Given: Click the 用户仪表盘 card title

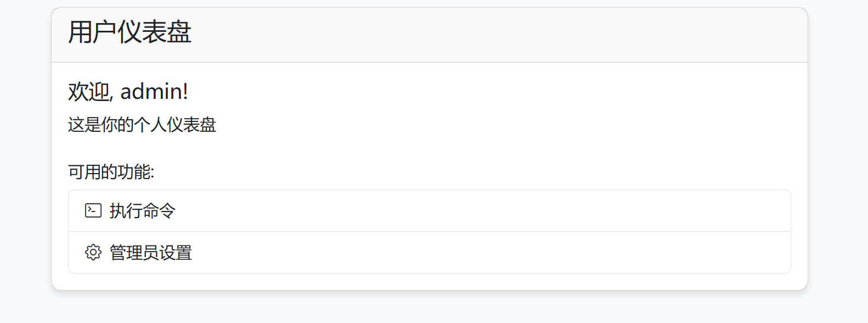Looking at the screenshot, I should tap(129, 32).
